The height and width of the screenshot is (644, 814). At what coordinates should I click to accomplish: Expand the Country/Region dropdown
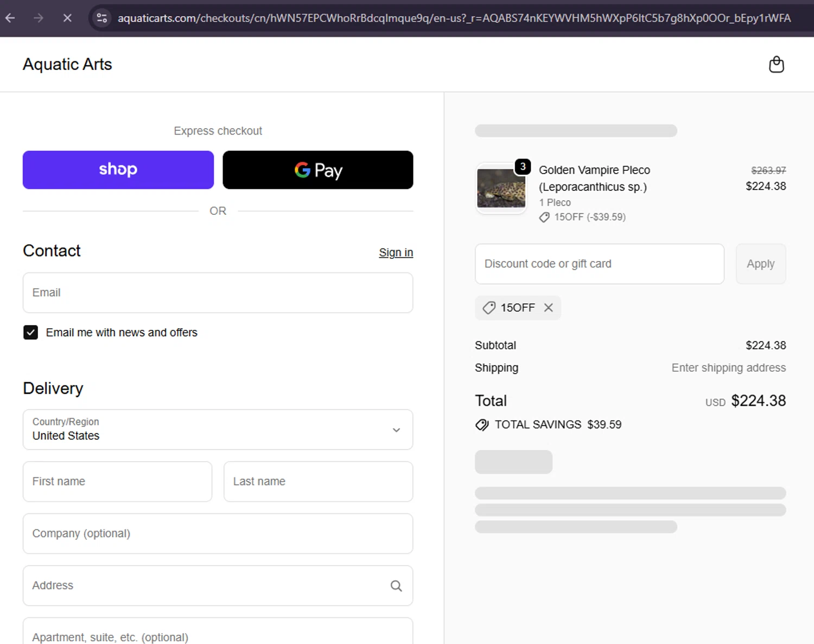[x=218, y=429]
